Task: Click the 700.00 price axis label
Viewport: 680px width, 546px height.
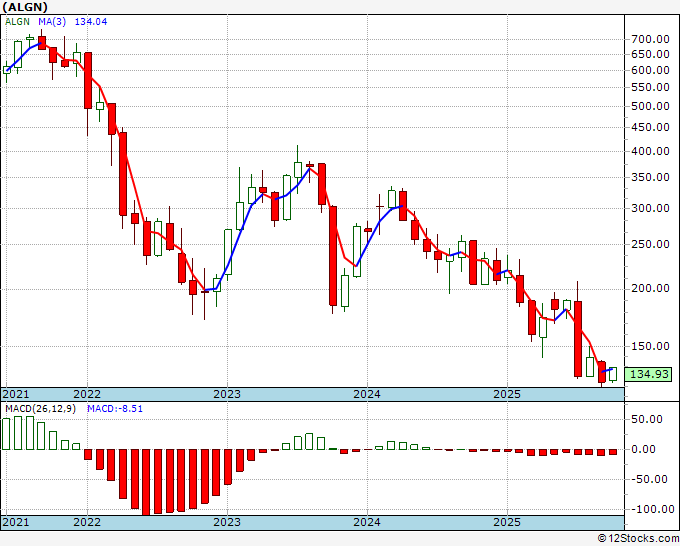Action: tap(650, 39)
